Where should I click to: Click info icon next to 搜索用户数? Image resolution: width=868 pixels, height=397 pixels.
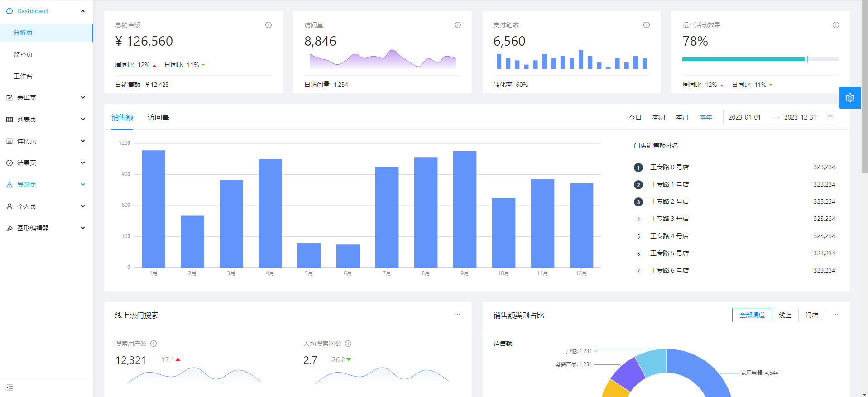(x=153, y=344)
